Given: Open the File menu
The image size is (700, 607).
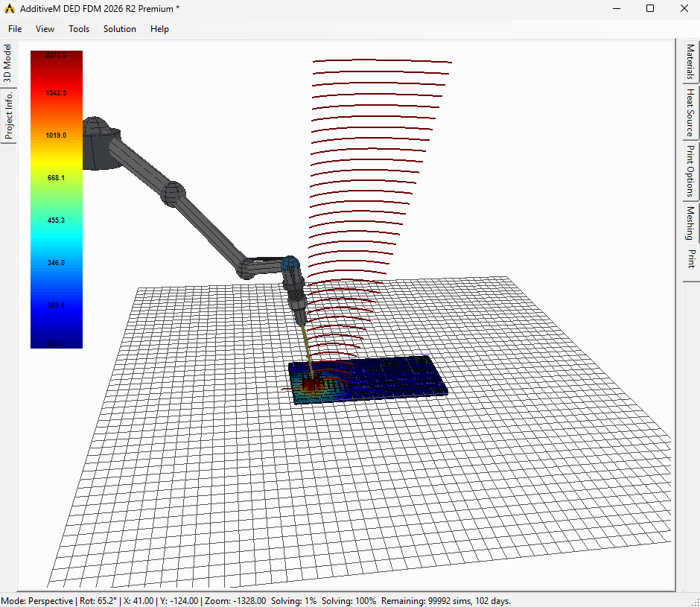Looking at the screenshot, I should click(15, 29).
